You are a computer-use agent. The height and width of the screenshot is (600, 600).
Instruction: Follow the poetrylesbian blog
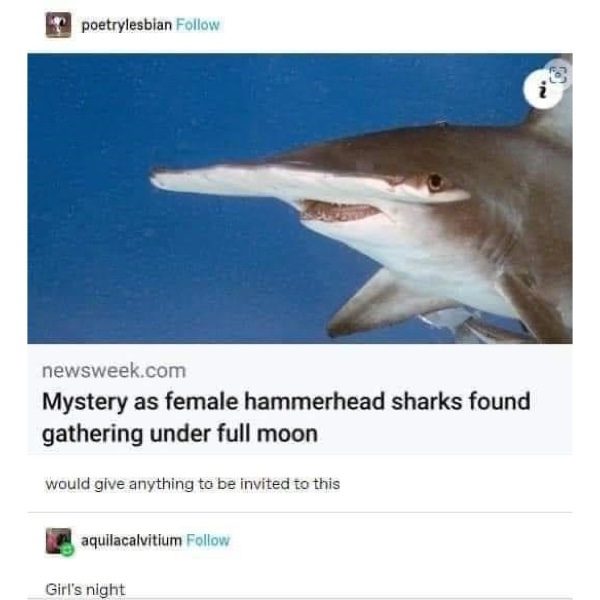click(x=198, y=25)
